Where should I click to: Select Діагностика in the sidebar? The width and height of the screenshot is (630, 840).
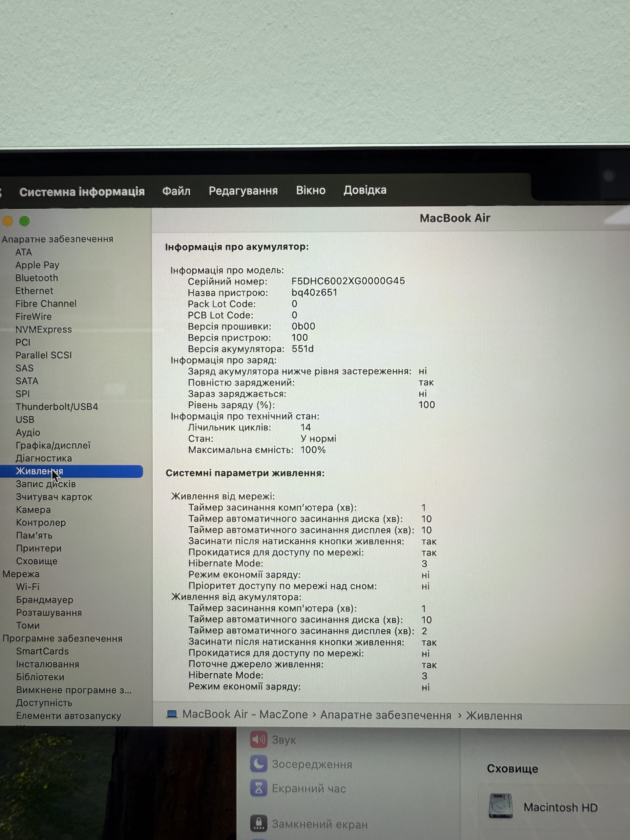(x=44, y=459)
